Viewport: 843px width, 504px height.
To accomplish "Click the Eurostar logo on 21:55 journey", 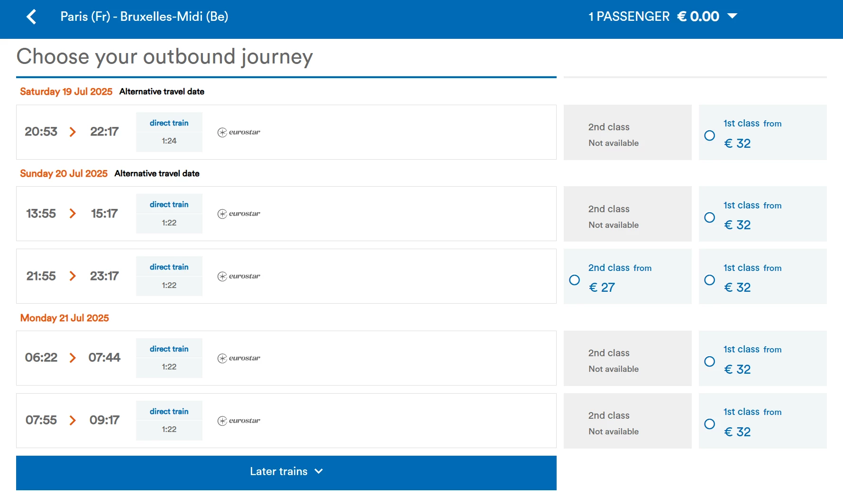I will point(239,276).
